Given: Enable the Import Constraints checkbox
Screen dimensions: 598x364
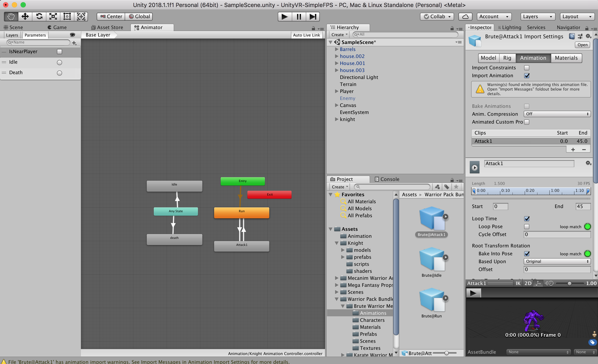Looking at the screenshot, I should (x=527, y=68).
